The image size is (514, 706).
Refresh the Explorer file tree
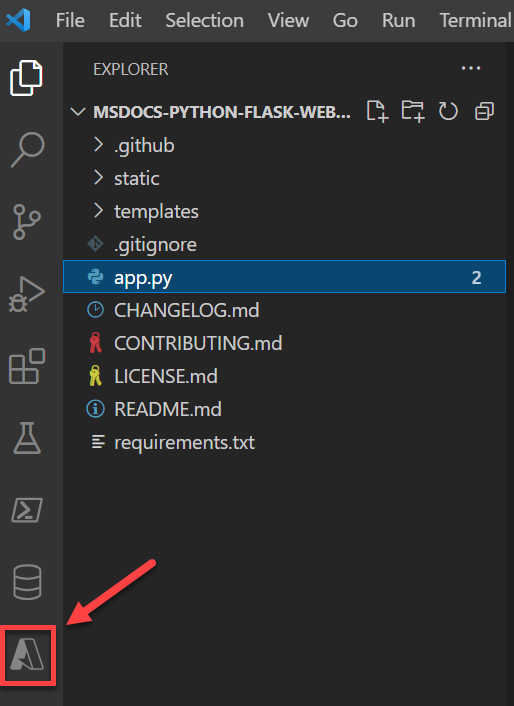(x=448, y=111)
